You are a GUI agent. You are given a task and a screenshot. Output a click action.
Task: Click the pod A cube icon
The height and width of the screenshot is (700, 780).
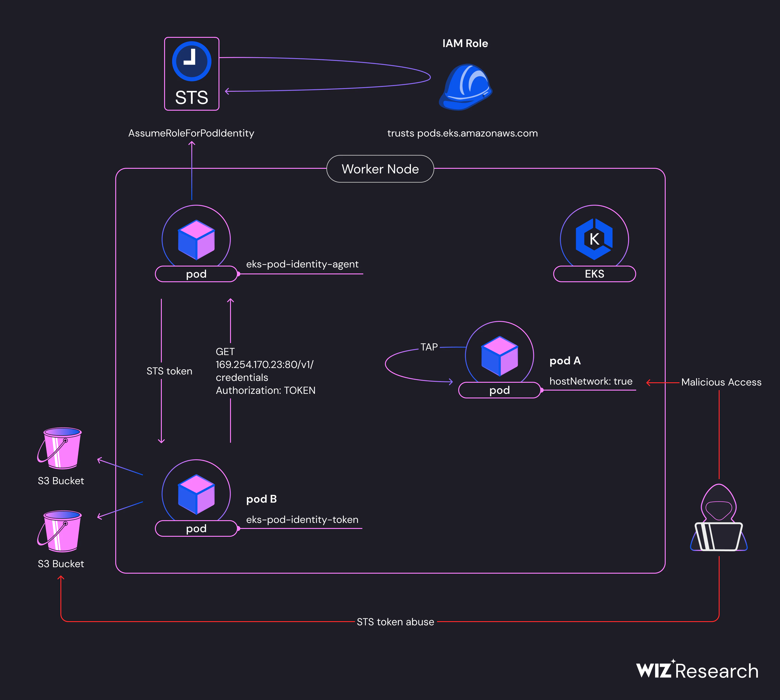pos(499,356)
